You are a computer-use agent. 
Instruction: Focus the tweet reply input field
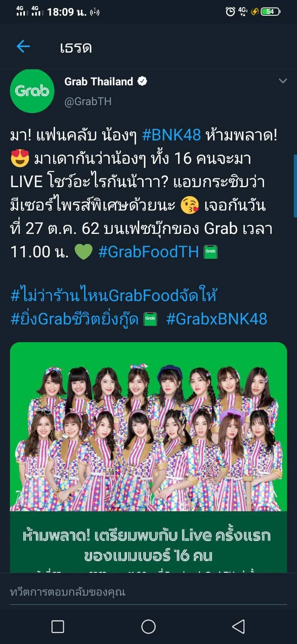coord(148,592)
